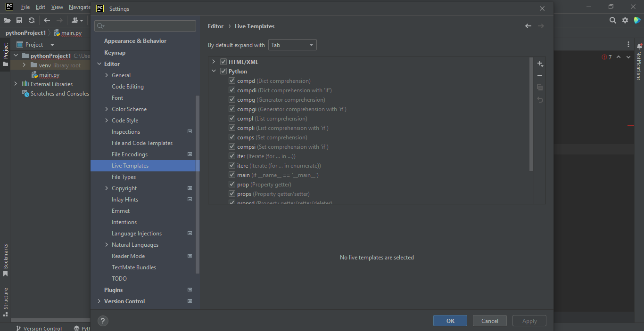Expand the HTML/XML template group
Screen dimensions: 644x331
point(215,61)
